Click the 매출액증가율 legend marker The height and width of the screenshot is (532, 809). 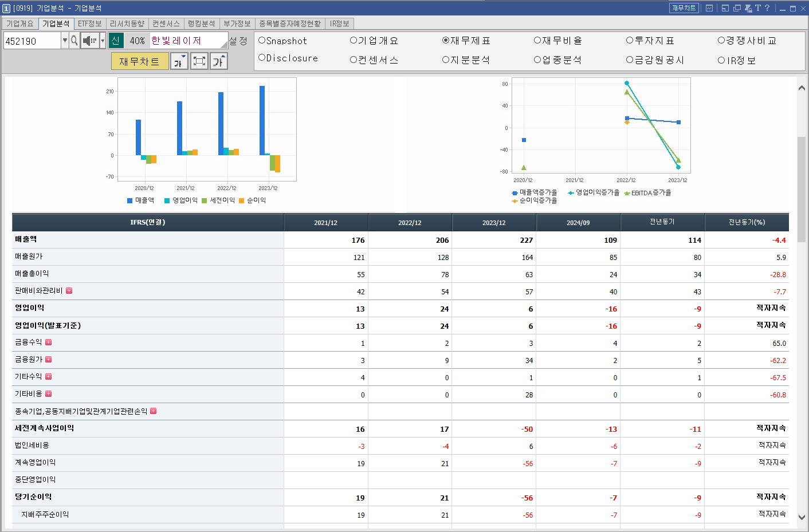click(x=515, y=193)
